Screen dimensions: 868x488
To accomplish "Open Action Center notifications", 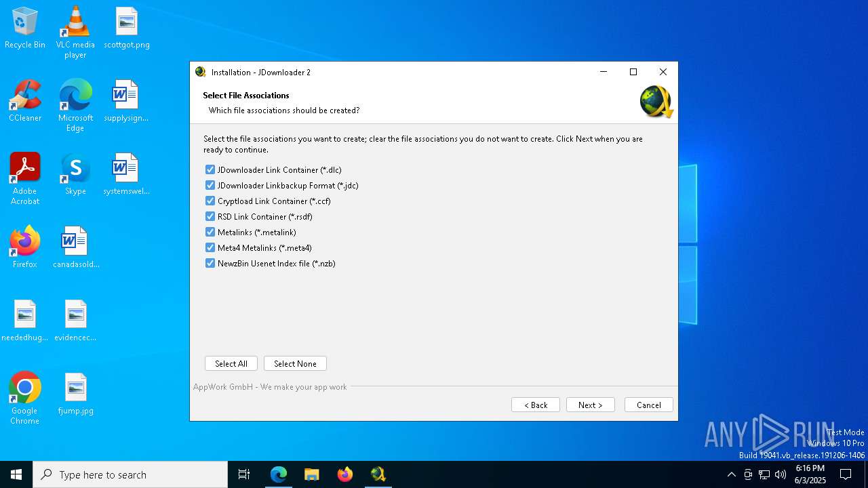I will click(x=846, y=474).
